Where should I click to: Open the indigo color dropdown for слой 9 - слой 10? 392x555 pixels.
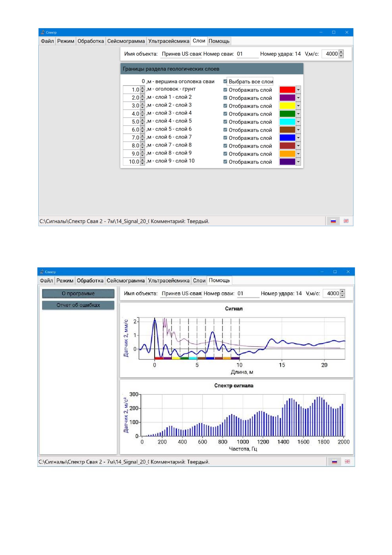(x=298, y=162)
